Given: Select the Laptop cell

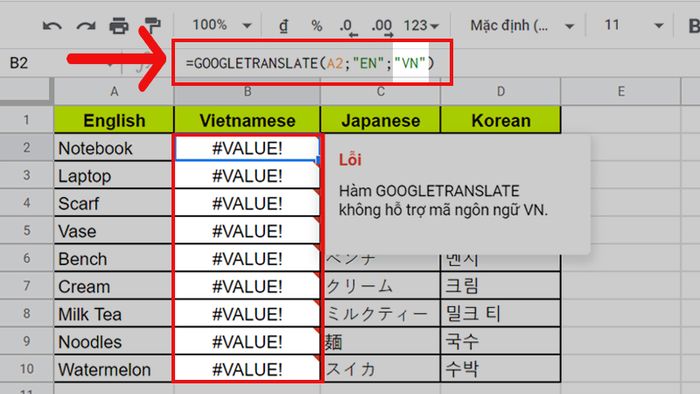Looking at the screenshot, I should click(x=114, y=175).
